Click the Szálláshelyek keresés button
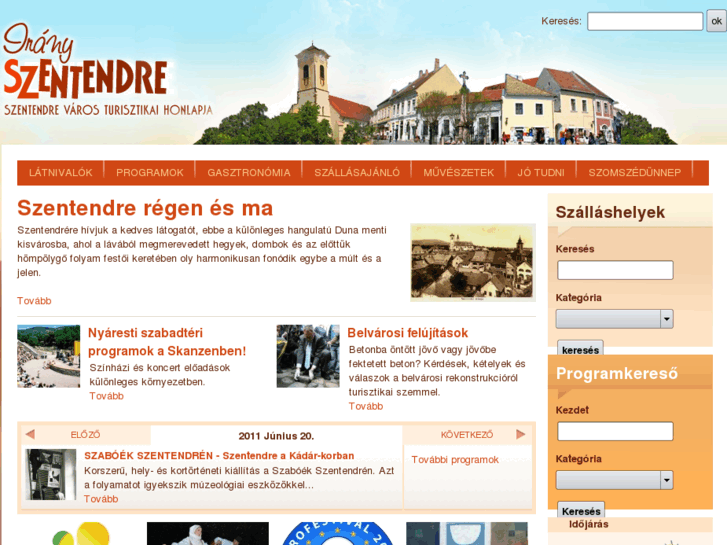The width and height of the screenshot is (727, 545). coord(580,350)
